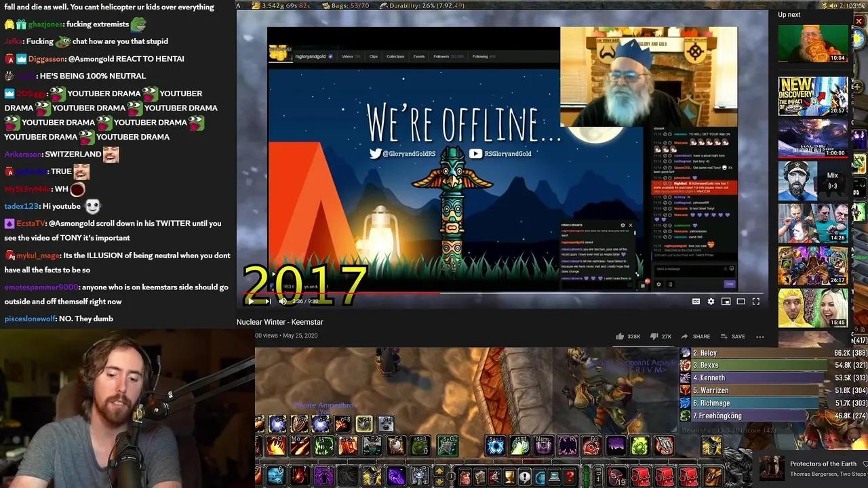Use the green glowing ability icon on right bar

(639, 445)
